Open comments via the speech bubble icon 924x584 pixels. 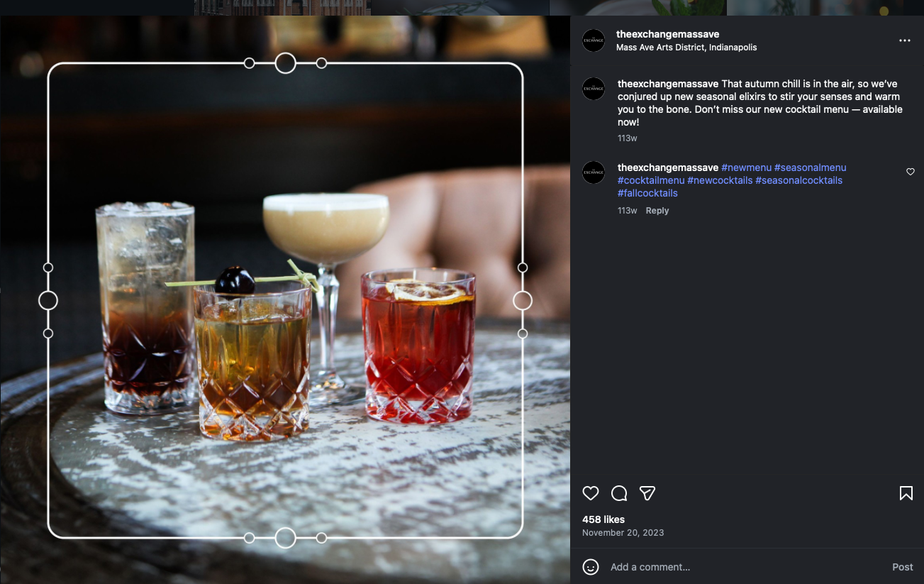pyautogui.click(x=619, y=493)
